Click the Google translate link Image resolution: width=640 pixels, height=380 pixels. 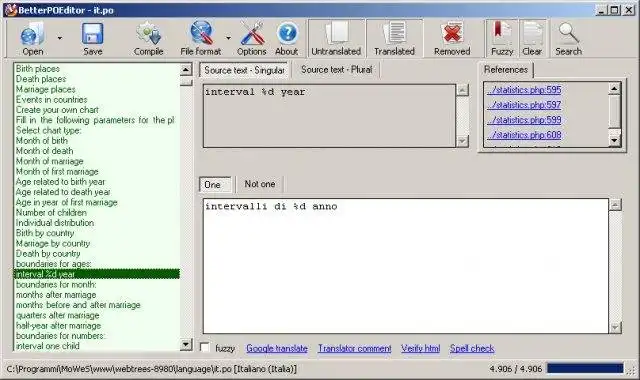[277, 349]
